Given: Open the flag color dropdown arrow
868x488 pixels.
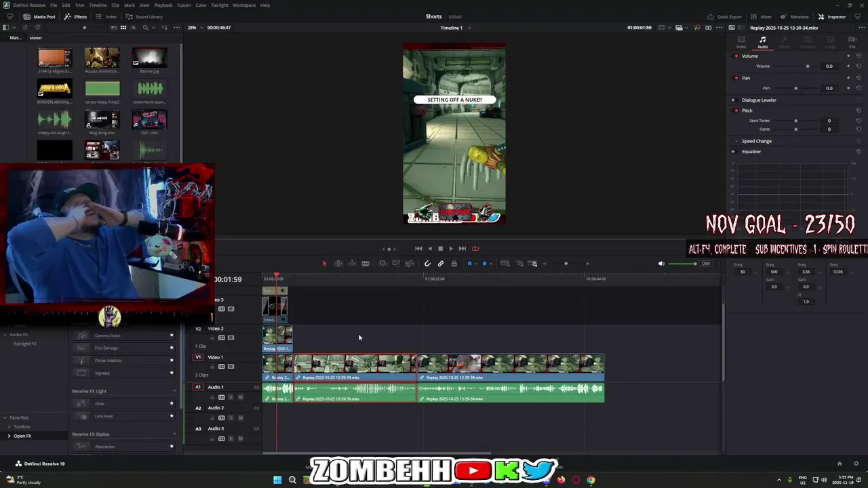Looking at the screenshot, I should click(x=475, y=264).
